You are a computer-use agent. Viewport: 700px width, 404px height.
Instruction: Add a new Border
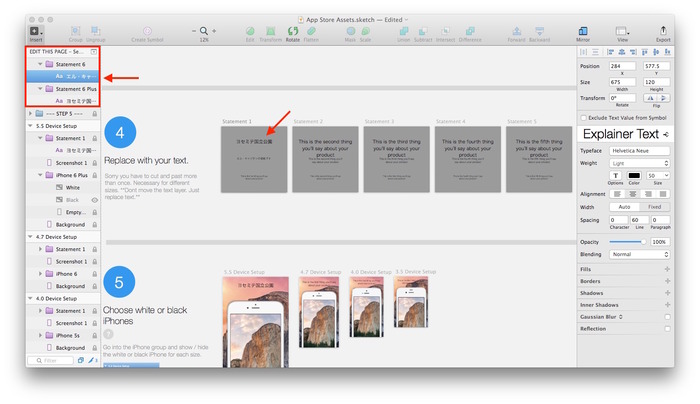667,281
